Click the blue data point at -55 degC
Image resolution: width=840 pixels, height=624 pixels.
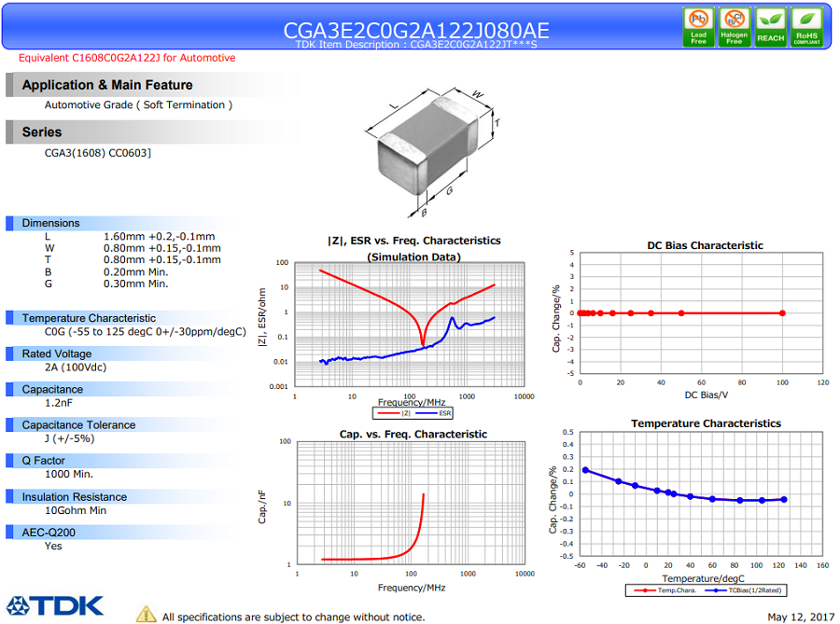click(x=585, y=470)
